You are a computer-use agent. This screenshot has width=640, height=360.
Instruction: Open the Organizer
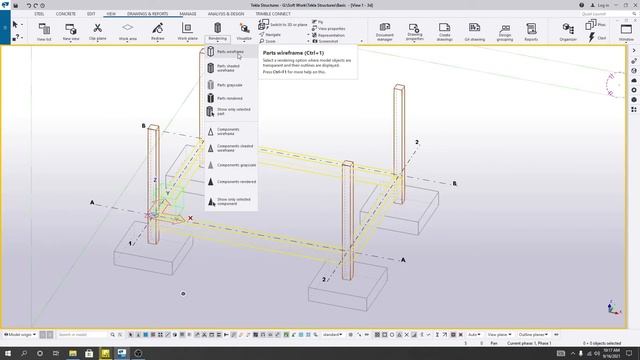568,32
